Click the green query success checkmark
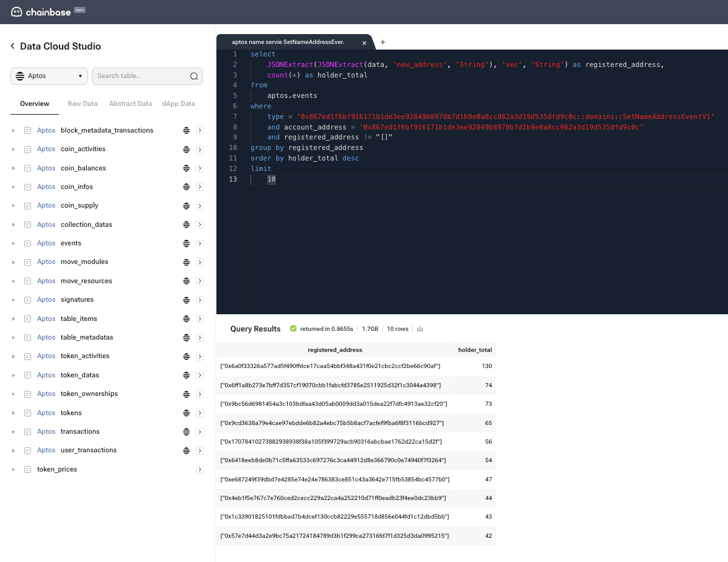This screenshot has height=562, width=728. click(x=293, y=328)
